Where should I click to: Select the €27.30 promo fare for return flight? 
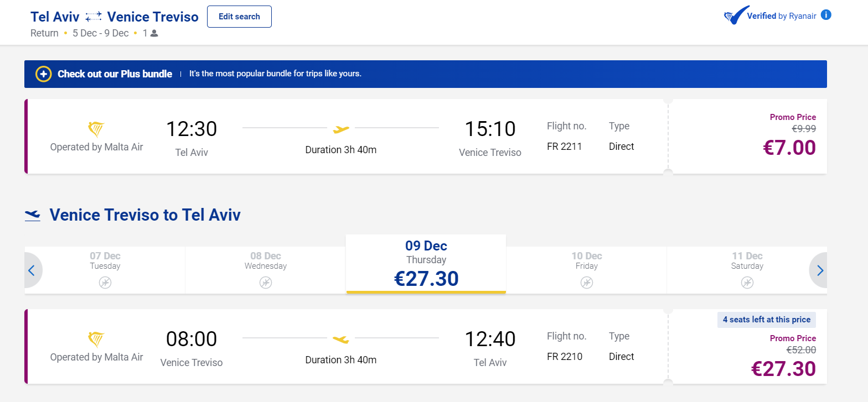click(x=783, y=369)
